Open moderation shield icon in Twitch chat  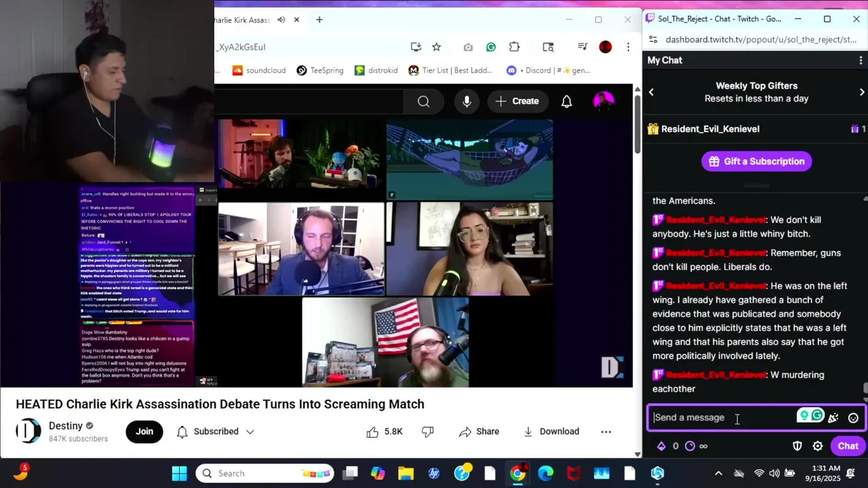click(797, 446)
